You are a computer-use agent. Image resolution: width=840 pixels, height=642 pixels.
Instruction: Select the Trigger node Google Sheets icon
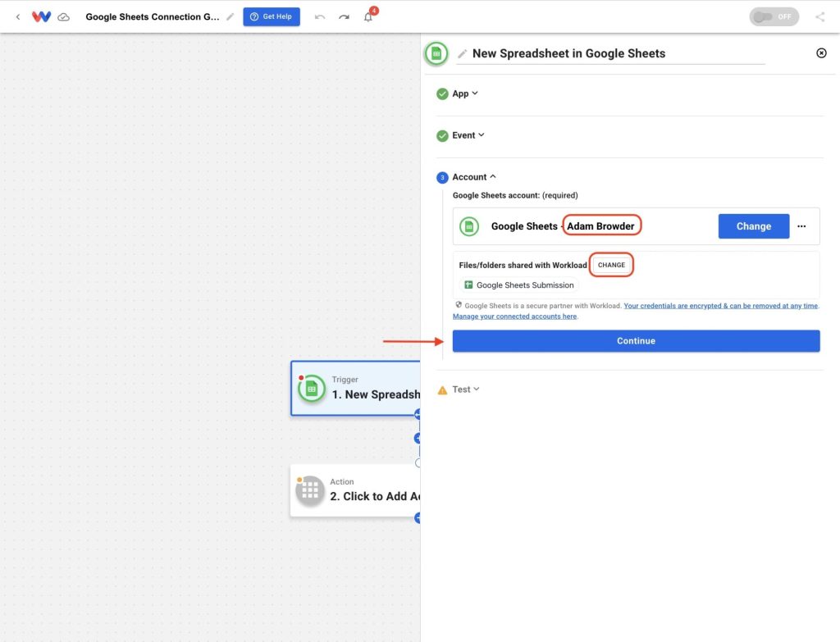312,389
